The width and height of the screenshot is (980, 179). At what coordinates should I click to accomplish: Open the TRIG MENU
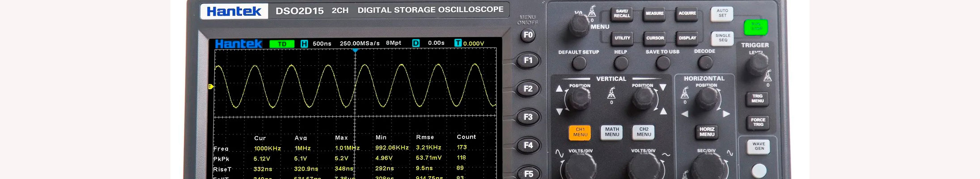(x=757, y=99)
